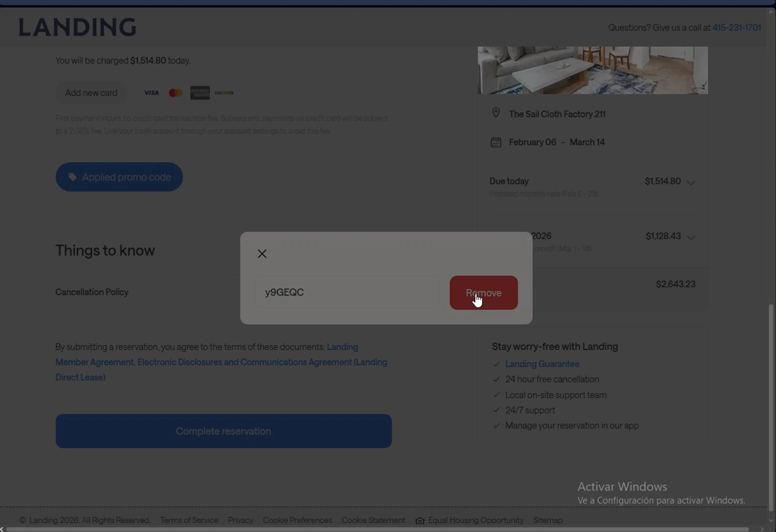Click Stay worry-free with Landing heading
Screen dimensions: 776x532
555,347
